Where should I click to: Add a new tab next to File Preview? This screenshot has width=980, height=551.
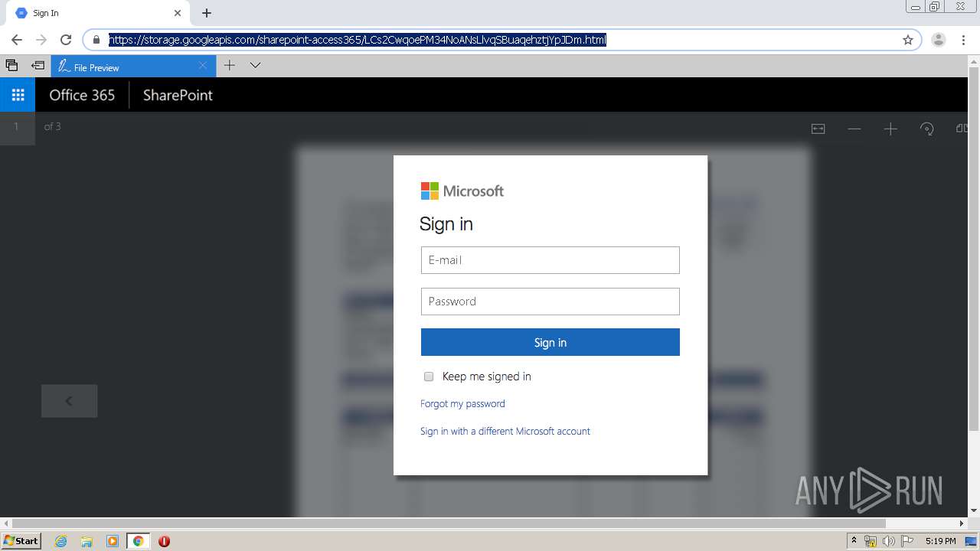pyautogui.click(x=229, y=66)
